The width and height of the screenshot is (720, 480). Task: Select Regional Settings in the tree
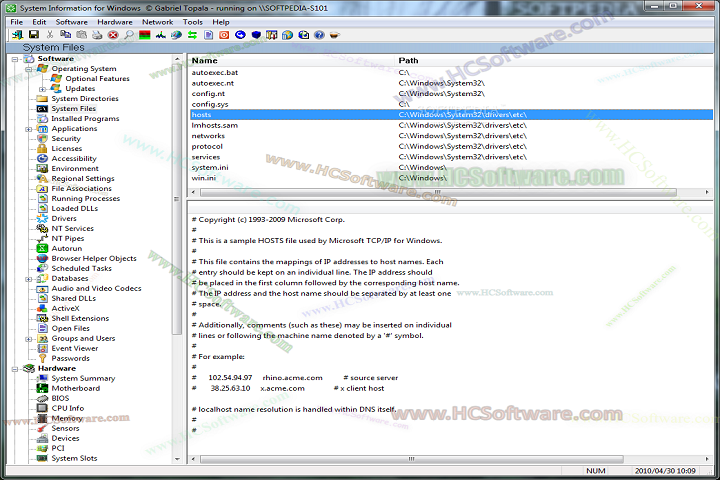point(83,179)
